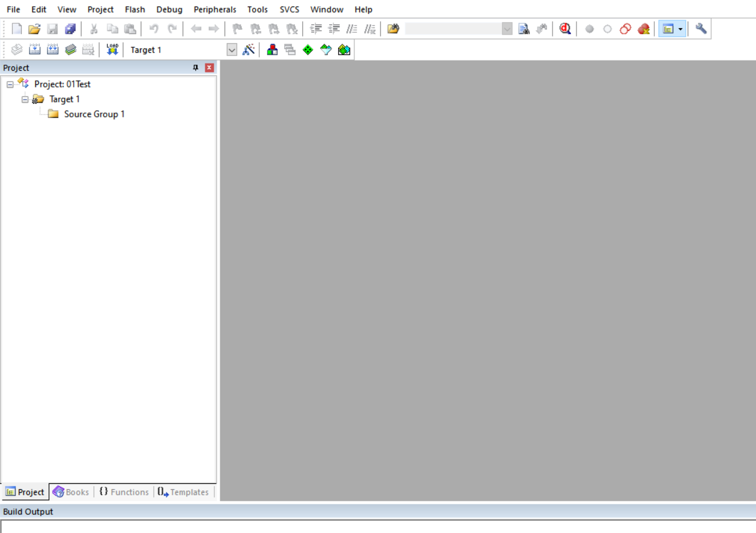Collapse the Target 1 tree node
The height and width of the screenshot is (533, 756).
tap(25, 99)
